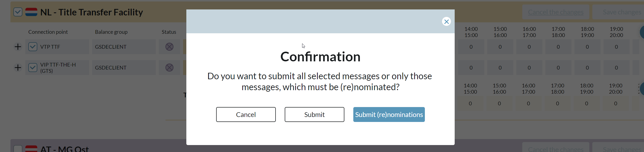Click the plus icon next to VTP TTF
Image resolution: width=644 pixels, height=152 pixels.
pos(17,46)
